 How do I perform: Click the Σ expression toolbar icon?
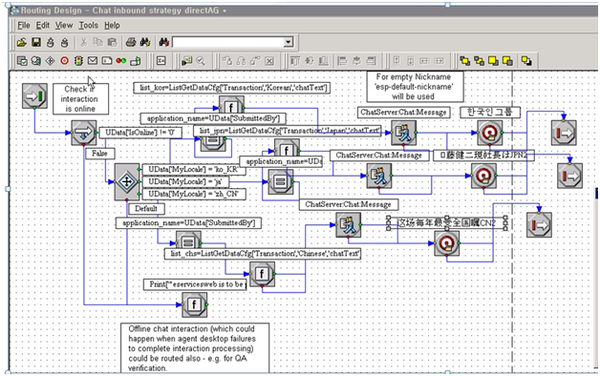(x=161, y=61)
